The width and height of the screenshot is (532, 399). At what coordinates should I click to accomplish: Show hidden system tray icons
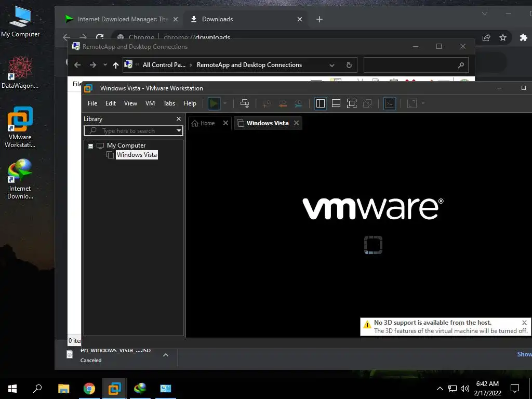click(440, 389)
